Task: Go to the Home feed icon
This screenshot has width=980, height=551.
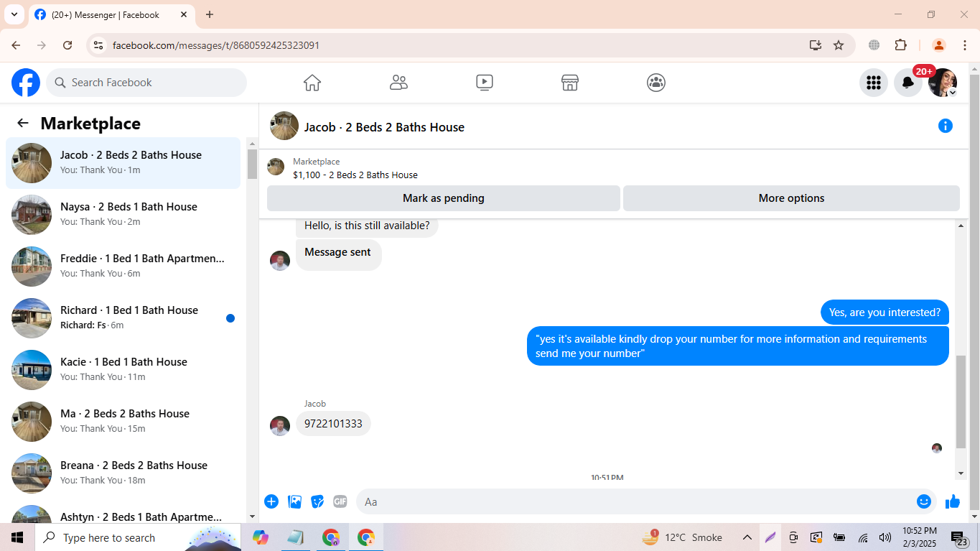Action: coord(312,83)
